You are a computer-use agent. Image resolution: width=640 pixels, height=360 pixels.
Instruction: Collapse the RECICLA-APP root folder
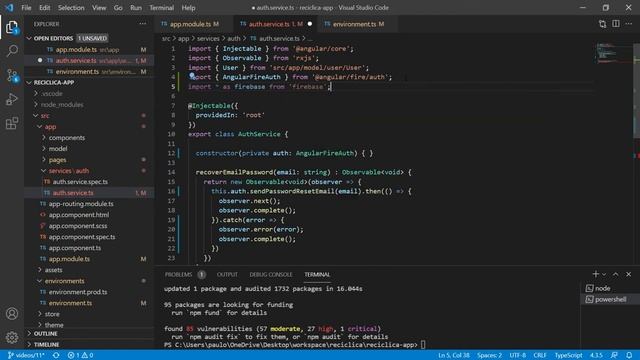coord(29,82)
